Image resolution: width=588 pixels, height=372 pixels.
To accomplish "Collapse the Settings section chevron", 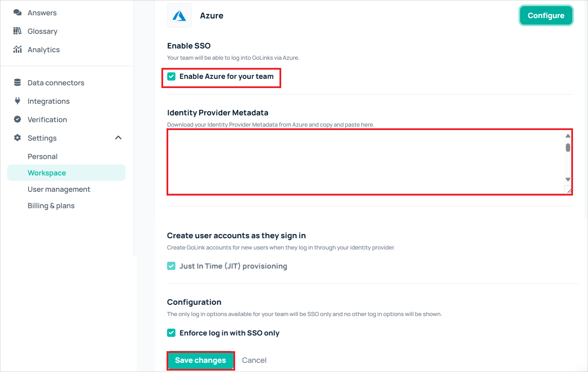I will coord(118,138).
